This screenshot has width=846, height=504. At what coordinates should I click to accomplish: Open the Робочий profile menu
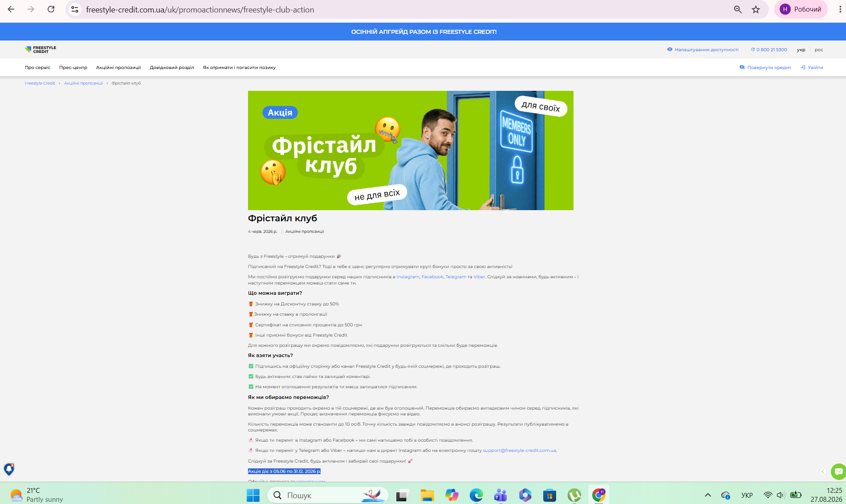[x=801, y=9]
